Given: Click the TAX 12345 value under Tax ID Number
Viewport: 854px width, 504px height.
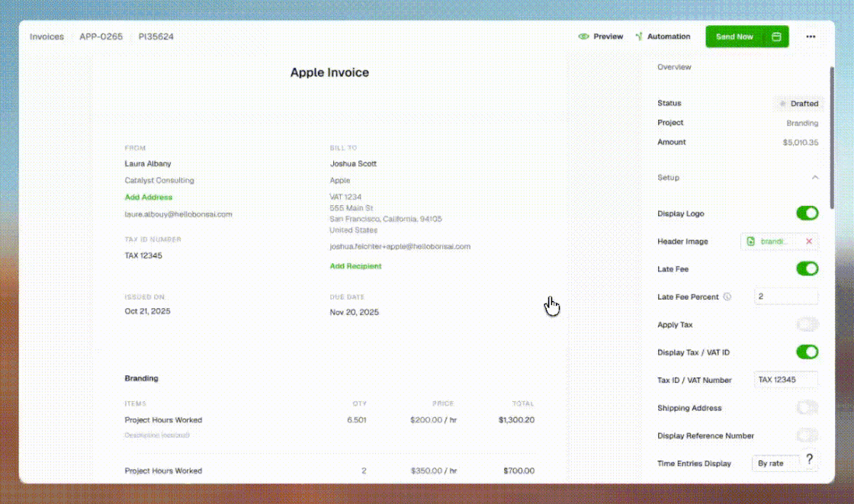Looking at the screenshot, I should click(143, 255).
